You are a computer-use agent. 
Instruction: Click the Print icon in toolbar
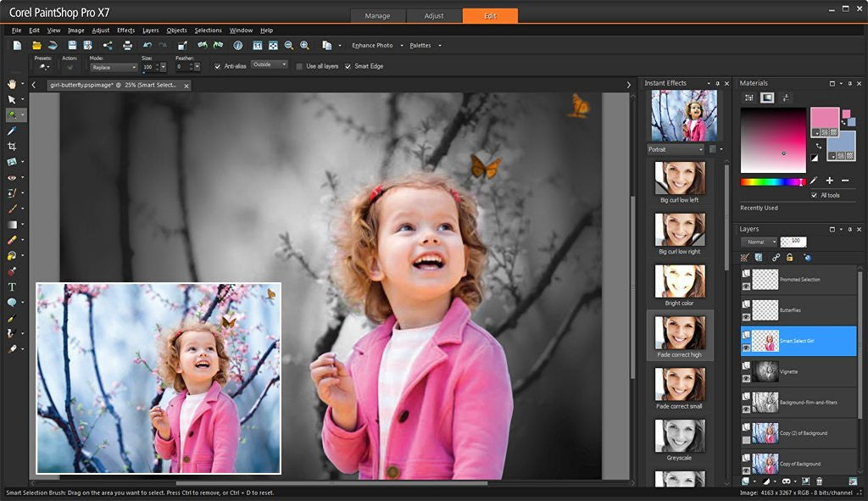127,45
